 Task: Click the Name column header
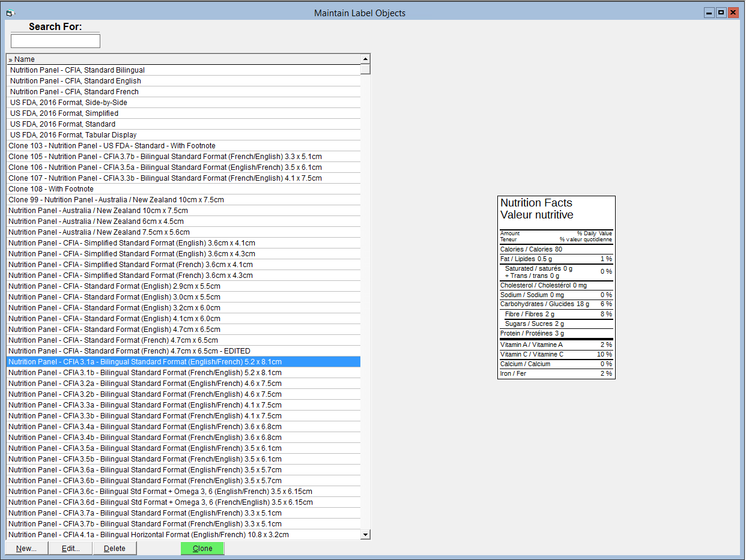[184, 59]
